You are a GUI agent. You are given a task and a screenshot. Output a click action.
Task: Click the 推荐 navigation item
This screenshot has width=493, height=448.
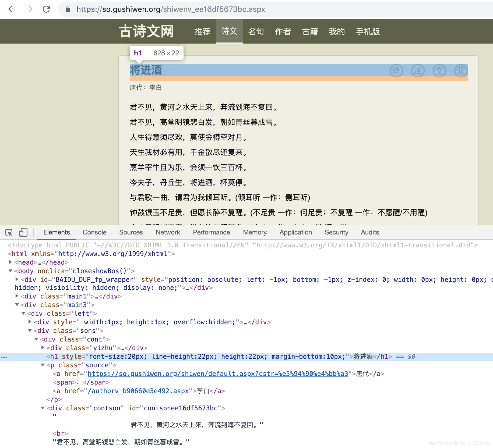(x=202, y=31)
